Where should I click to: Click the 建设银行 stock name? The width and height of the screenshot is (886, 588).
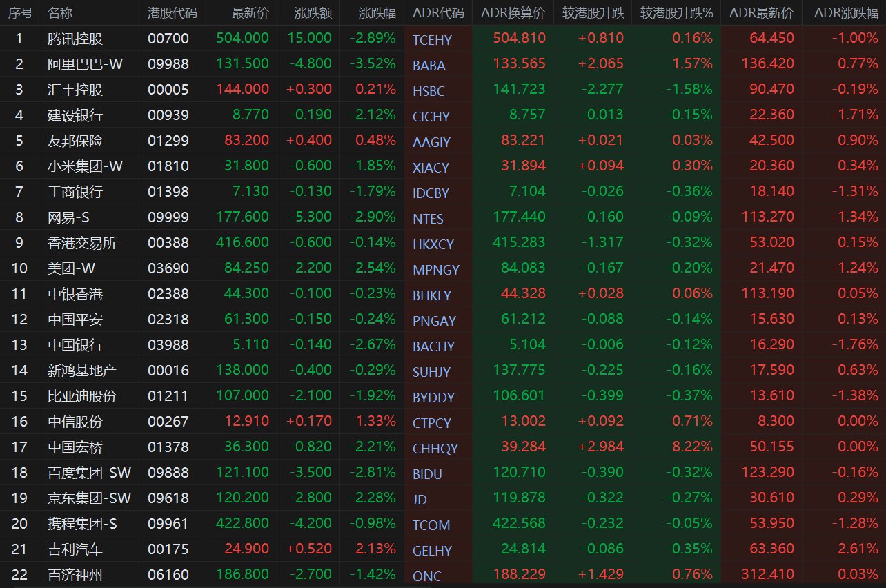pyautogui.click(x=76, y=115)
